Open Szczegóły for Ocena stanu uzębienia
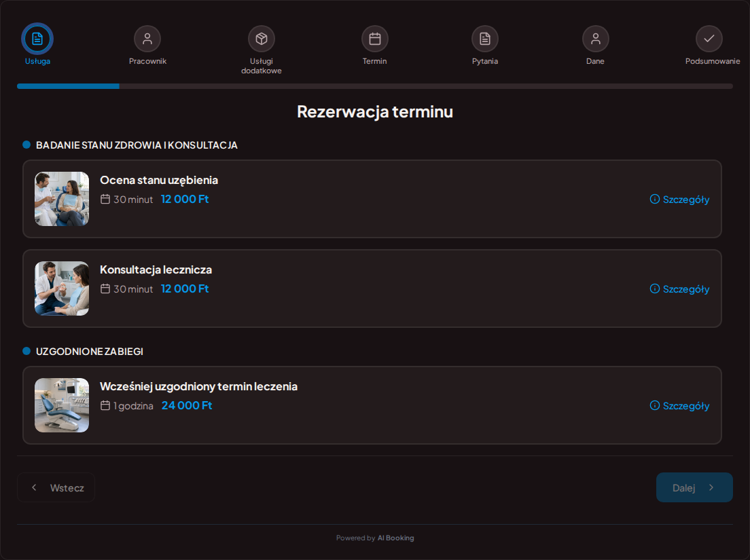Image resolution: width=750 pixels, height=560 pixels. tap(679, 200)
